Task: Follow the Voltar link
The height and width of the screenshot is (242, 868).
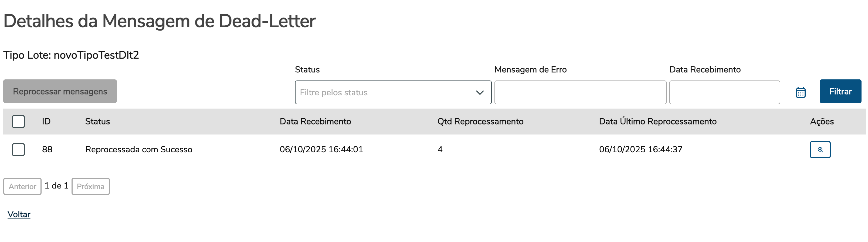Action: click(19, 214)
